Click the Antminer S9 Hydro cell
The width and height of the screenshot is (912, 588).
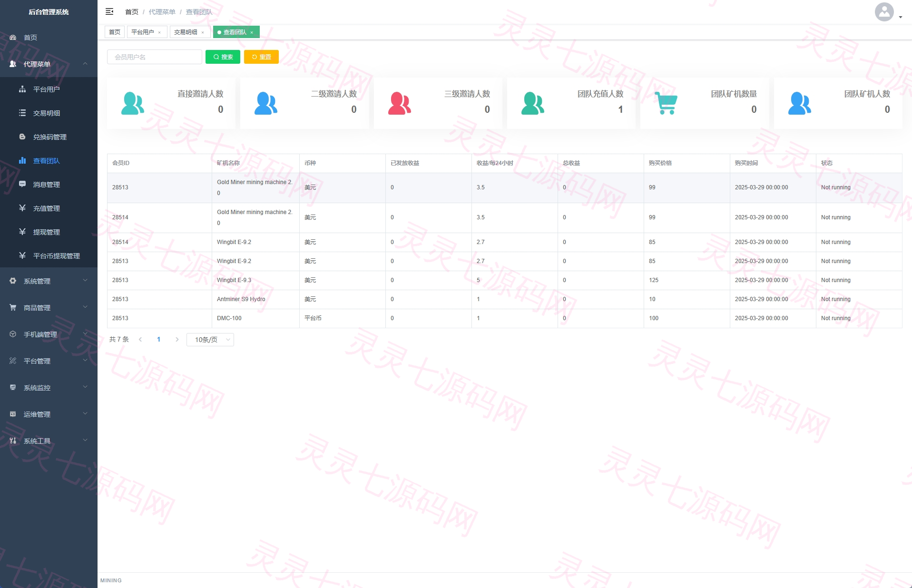tap(255, 299)
